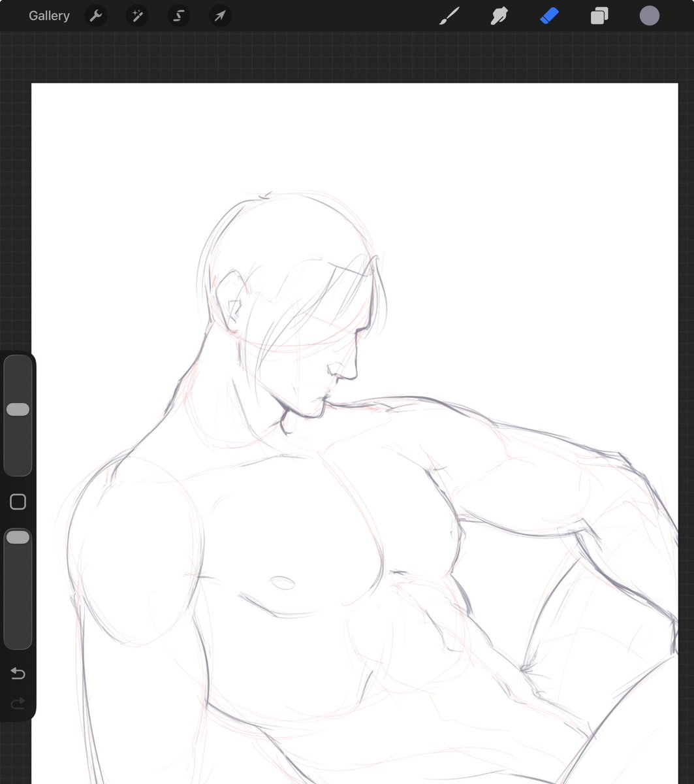694x784 pixels.
Task: Open the Adjustments magic wand menu
Action: 137,16
